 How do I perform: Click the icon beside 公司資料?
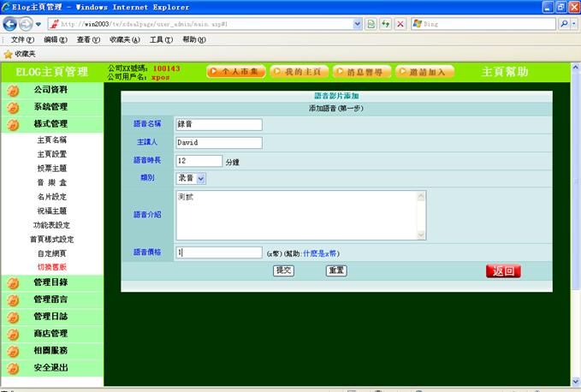click(x=13, y=90)
